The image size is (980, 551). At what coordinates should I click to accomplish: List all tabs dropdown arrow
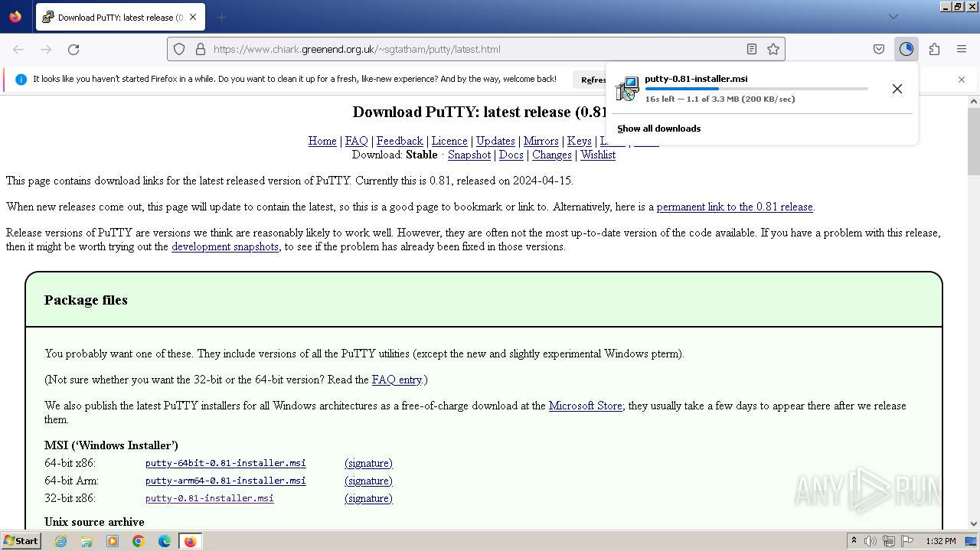tap(893, 17)
